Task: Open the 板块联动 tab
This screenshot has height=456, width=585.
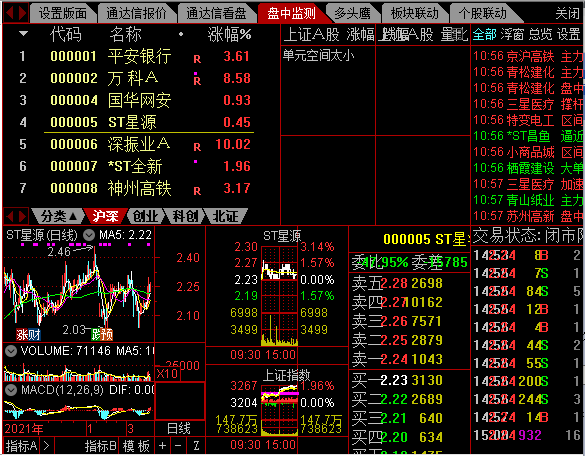Action: coord(414,14)
